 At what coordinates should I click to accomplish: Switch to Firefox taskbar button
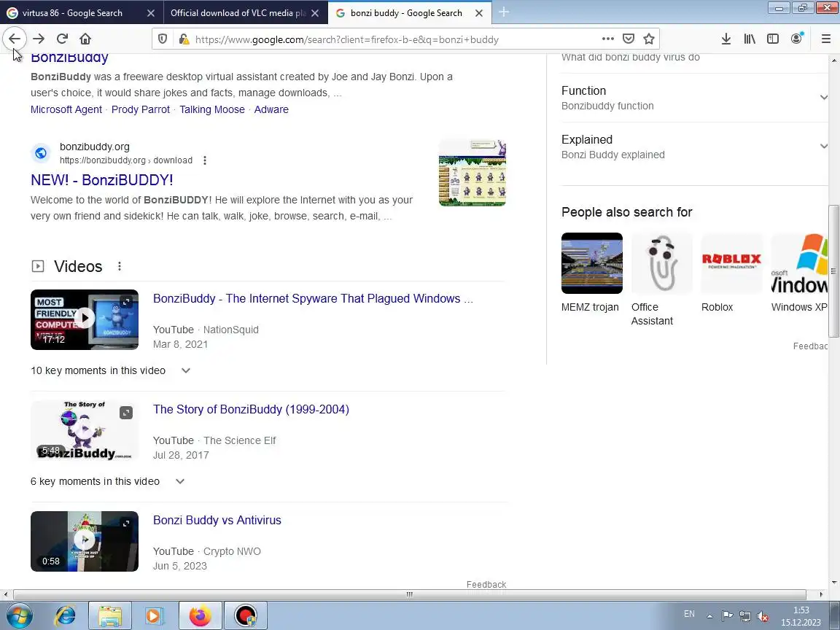200,615
